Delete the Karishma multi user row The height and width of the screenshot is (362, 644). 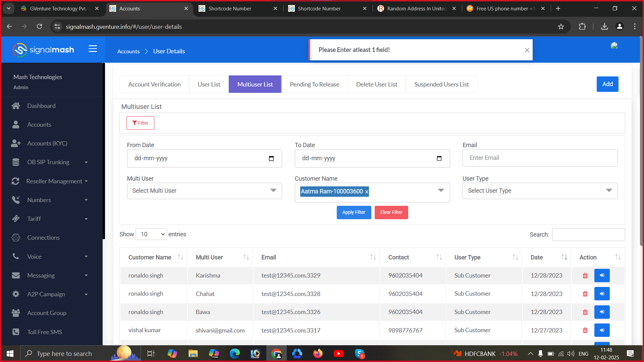585,276
